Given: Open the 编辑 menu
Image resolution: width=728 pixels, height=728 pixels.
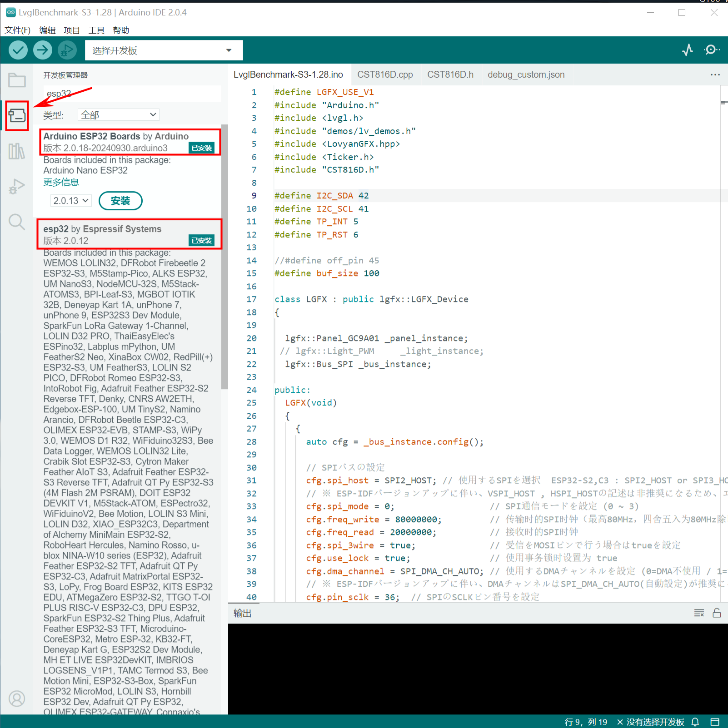Looking at the screenshot, I should [47, 30].
